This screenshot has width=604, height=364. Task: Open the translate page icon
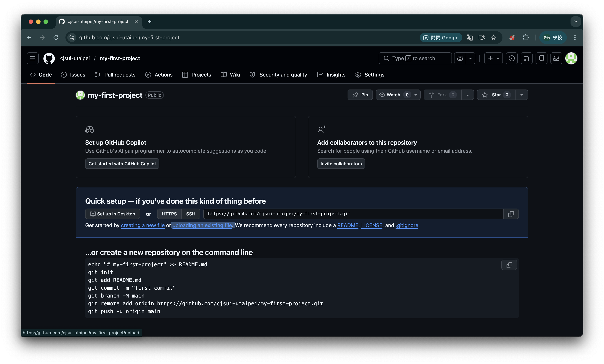469,38
